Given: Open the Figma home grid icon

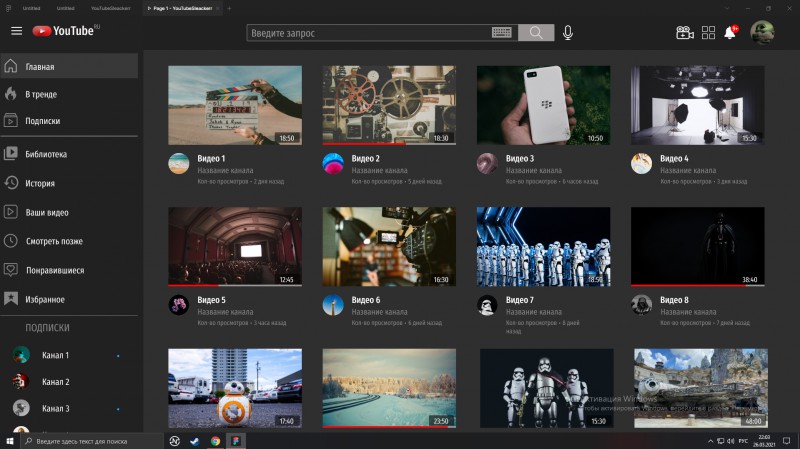Looking at the screenshot, I should pyautogui.click(x=8, y=8).
